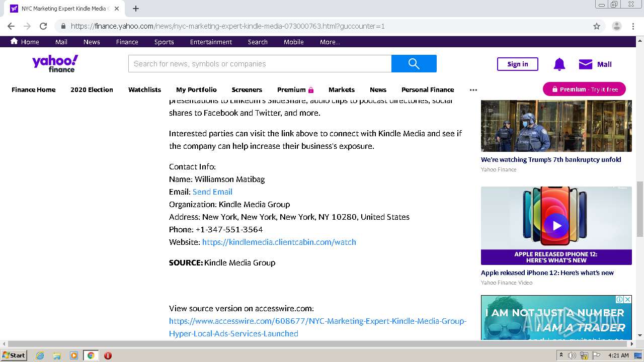Open Trump's 7th bankruptcy article headline
Image resolution: width=644 pixels, height=362 pixels.
click(551, 159)
